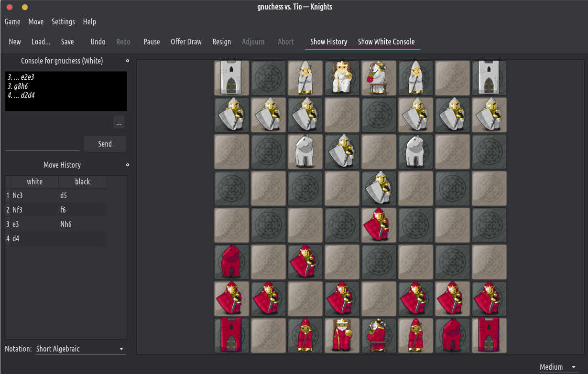Screen dimensions: 588x374
Task: Open the Medium size dropdown
Action: pyautogui.click(x=558, y=367)
